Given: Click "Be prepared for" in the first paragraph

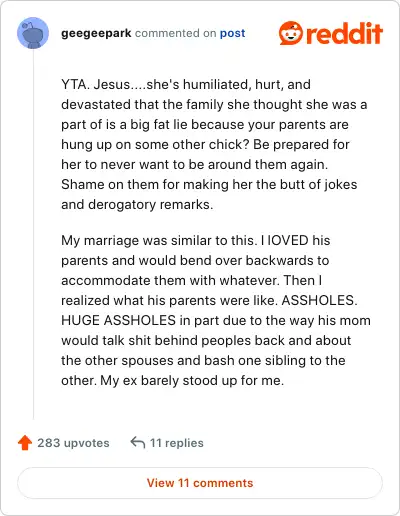Looking at the screenshot, I should 301,144.
